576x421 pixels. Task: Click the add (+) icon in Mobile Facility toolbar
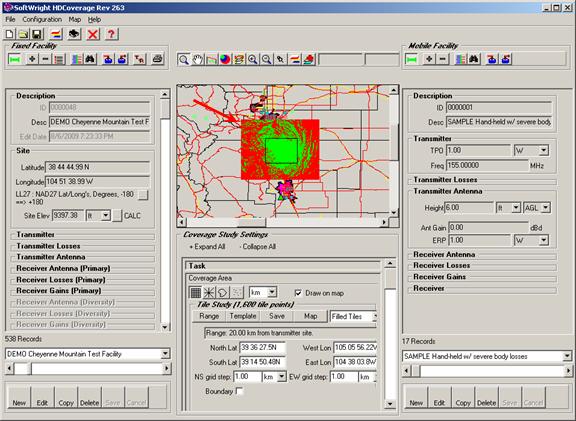(429, 59)
